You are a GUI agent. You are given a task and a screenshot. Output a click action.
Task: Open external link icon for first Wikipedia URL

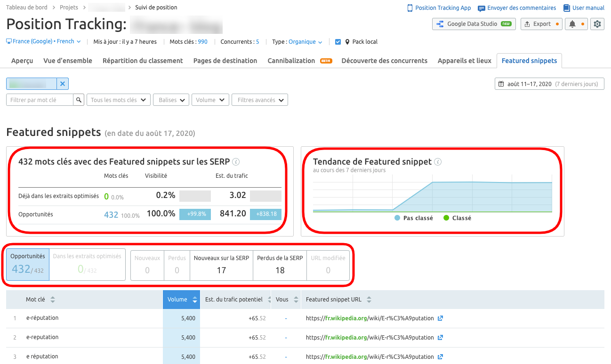(x=440, y=318)
